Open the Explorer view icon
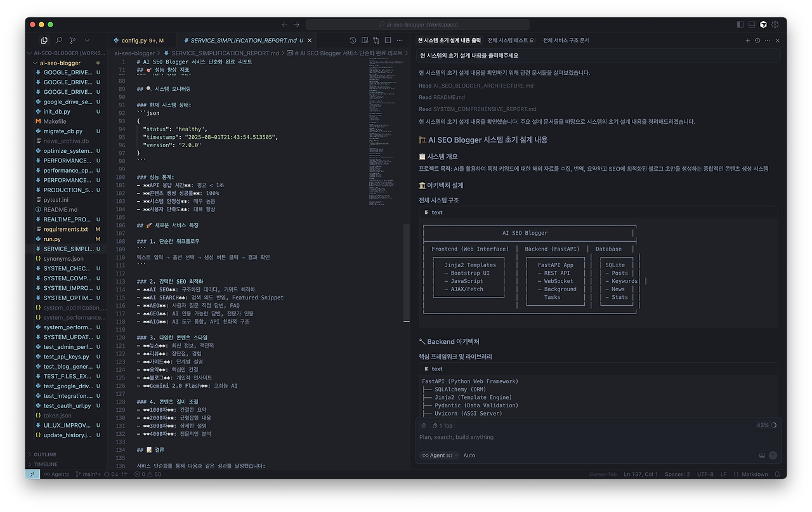This screenshot has height=512, width=812. pos(45,40)
